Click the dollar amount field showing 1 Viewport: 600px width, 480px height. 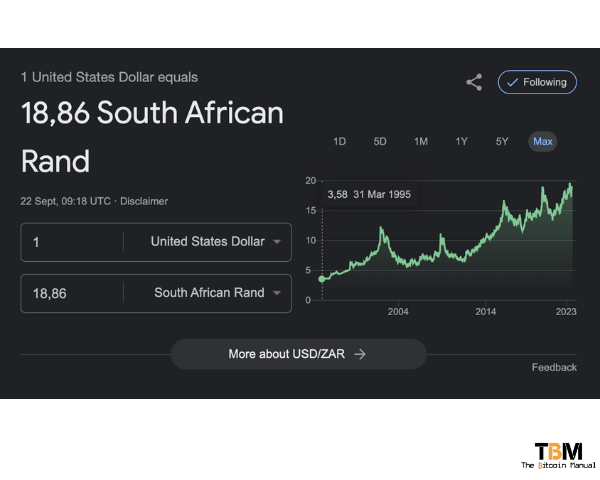(x=72, y=242)
